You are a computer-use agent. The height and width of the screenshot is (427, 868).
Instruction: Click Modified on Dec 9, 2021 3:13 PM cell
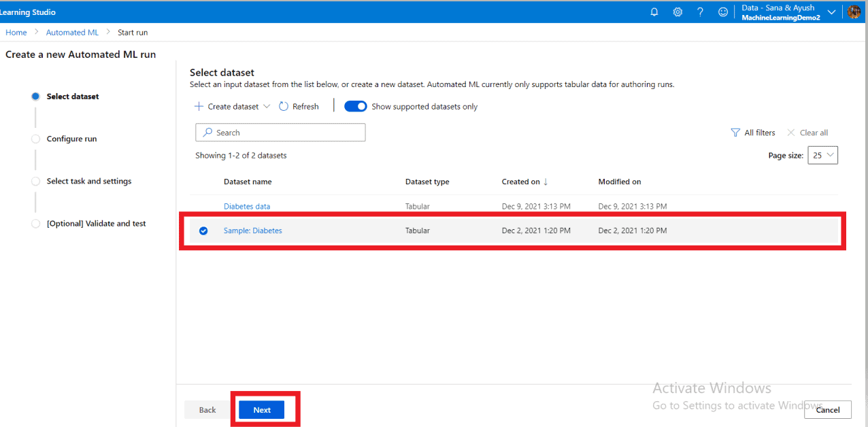(x=633, y=206)
